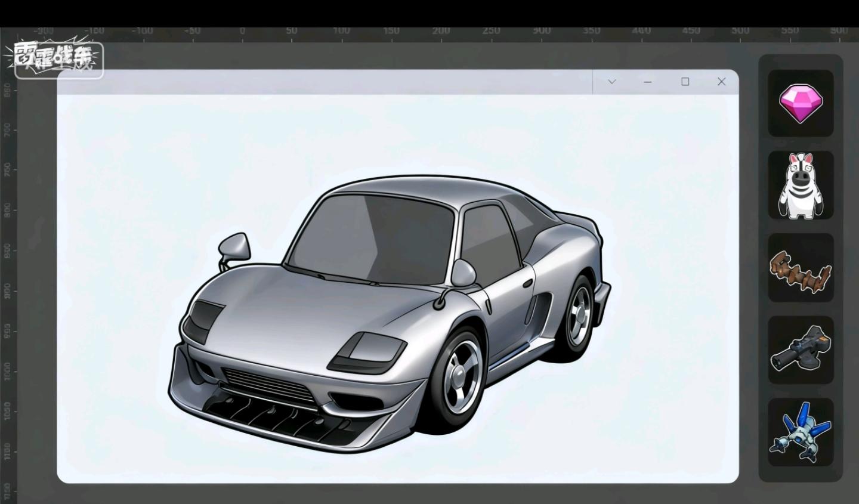Image resolution: width=859 pixels, height=504 pixels.
Task: Click the 0 mark on the horizontal ruler
Action: pyautogui.click(x=242, y=31)
